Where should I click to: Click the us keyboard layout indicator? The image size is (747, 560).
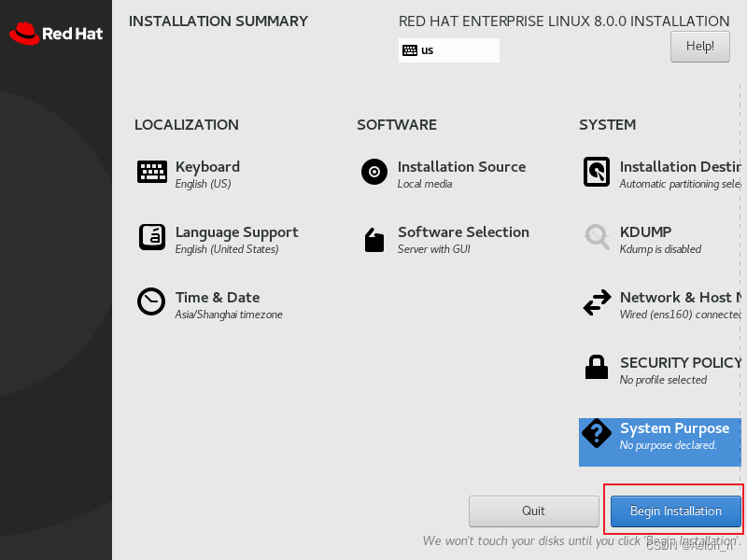449,50
